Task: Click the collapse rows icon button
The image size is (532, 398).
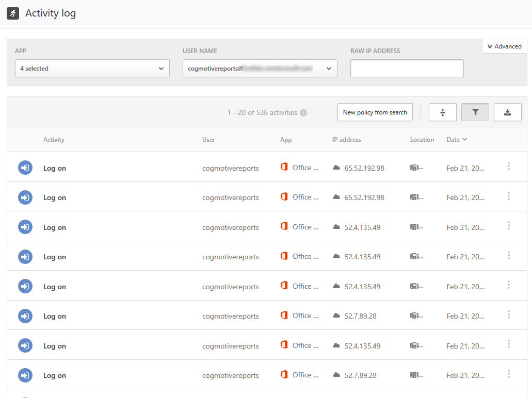Action: [442, 112]
